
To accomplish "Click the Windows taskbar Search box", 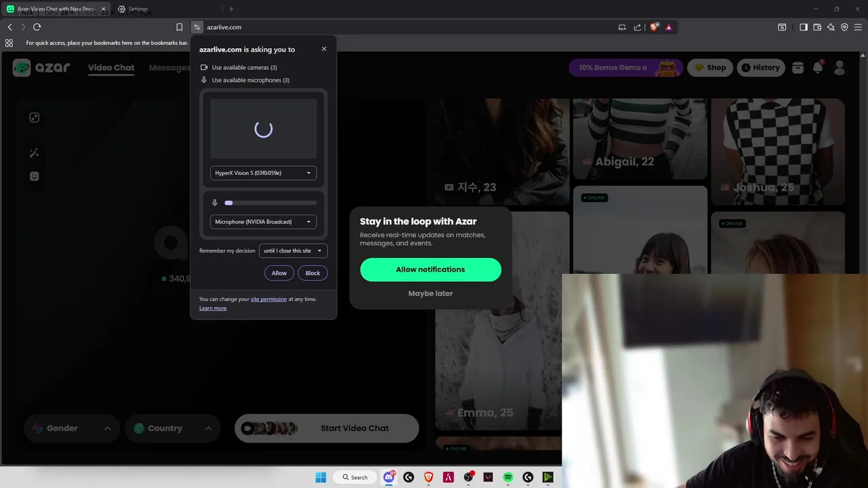I will click(x=355, y=477).
